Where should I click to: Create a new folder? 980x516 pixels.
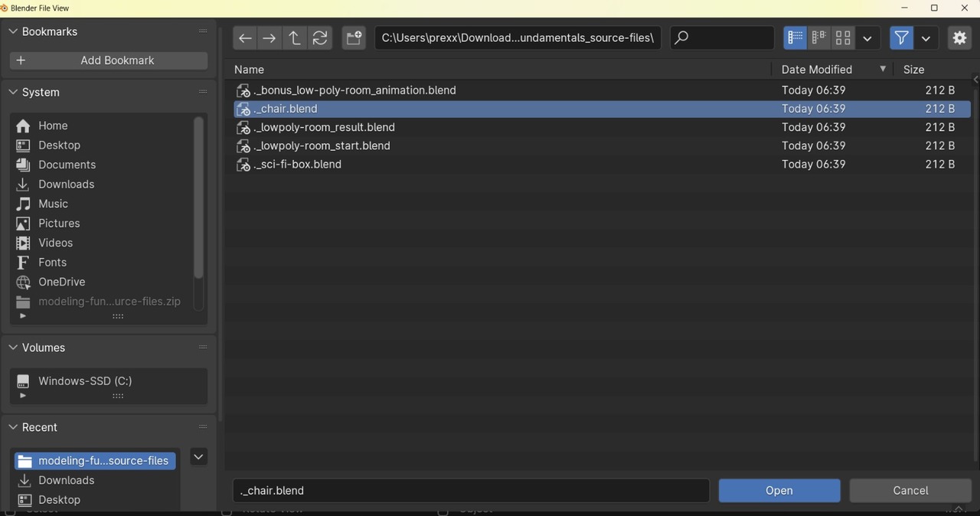354,38
